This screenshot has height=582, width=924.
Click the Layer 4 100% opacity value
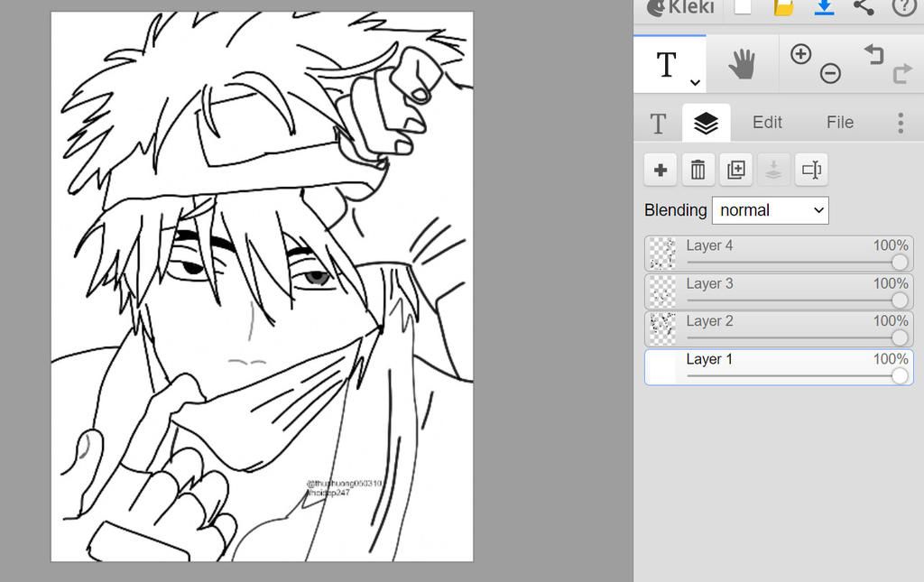pos(891,245)
